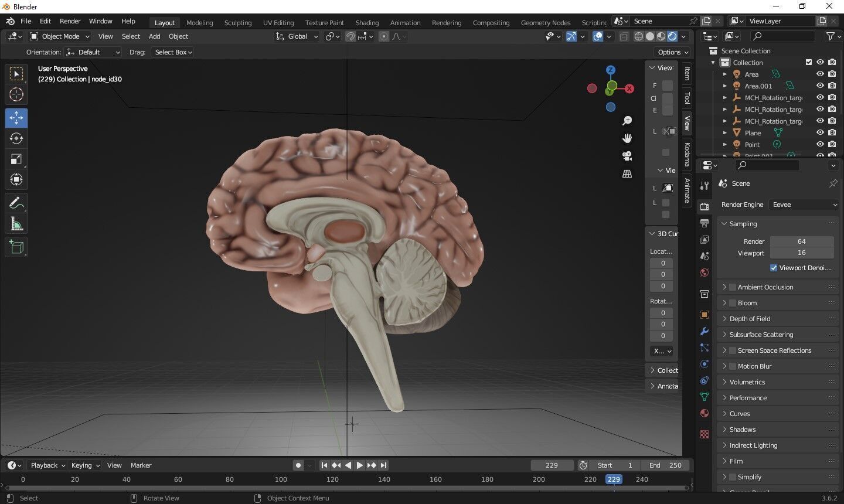The height and width of the screenshot is (504, 844).
Task: Open the timeline Playback popover
Action: tap(47, 465)
